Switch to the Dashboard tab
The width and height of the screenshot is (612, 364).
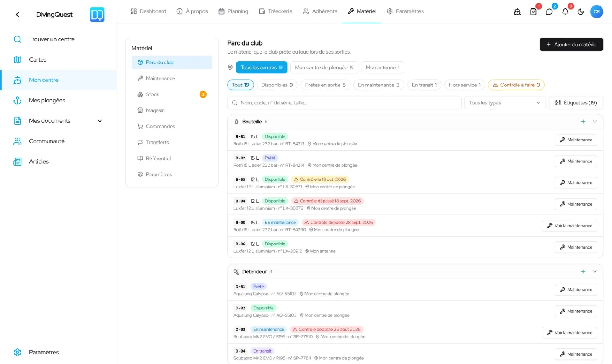(148, 11)
